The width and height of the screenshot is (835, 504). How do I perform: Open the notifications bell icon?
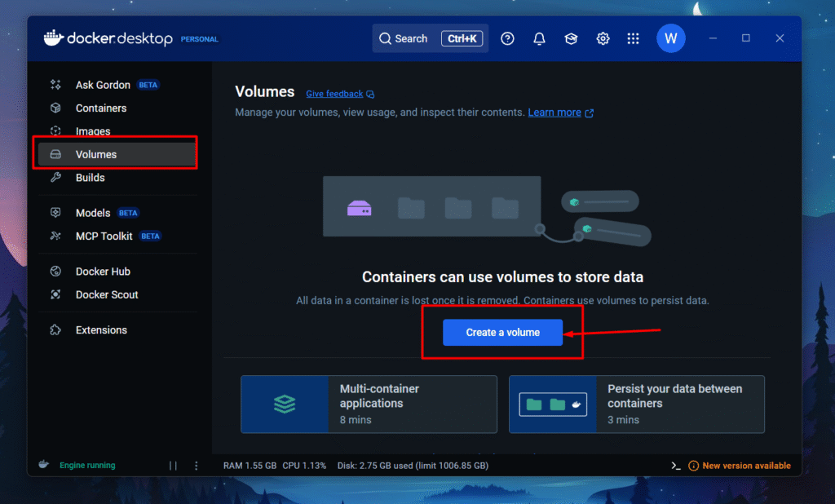point(539,38)
